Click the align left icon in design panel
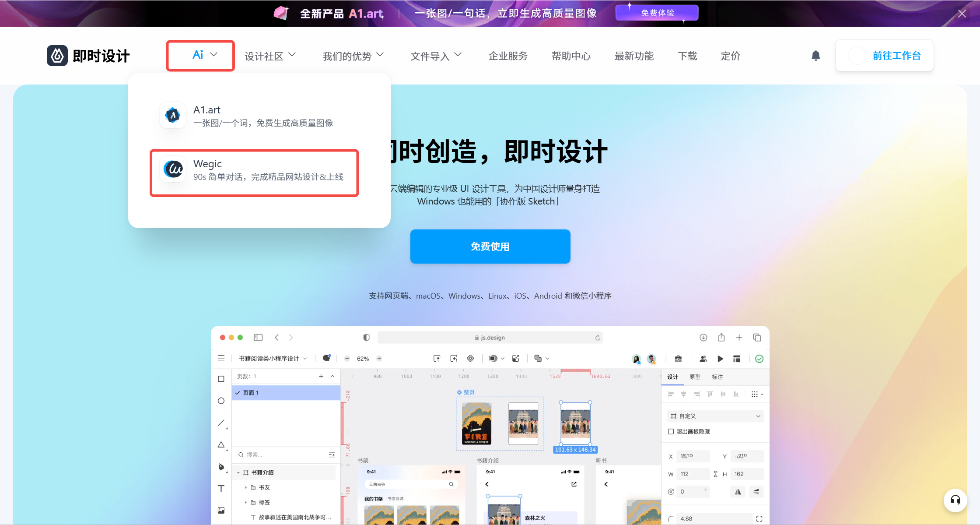The width and height of the screenshot is (980, 525). [x=671, y=394]
